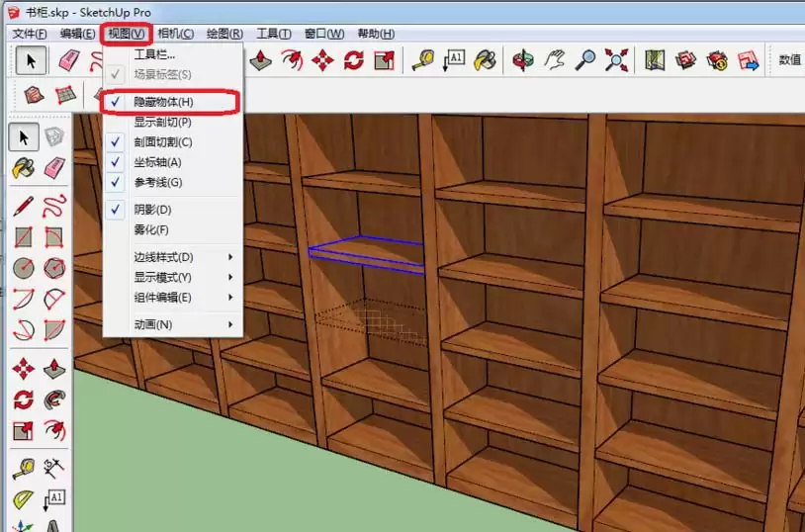Click the Move tool in the vertical palette

click(x=24, y=369)
